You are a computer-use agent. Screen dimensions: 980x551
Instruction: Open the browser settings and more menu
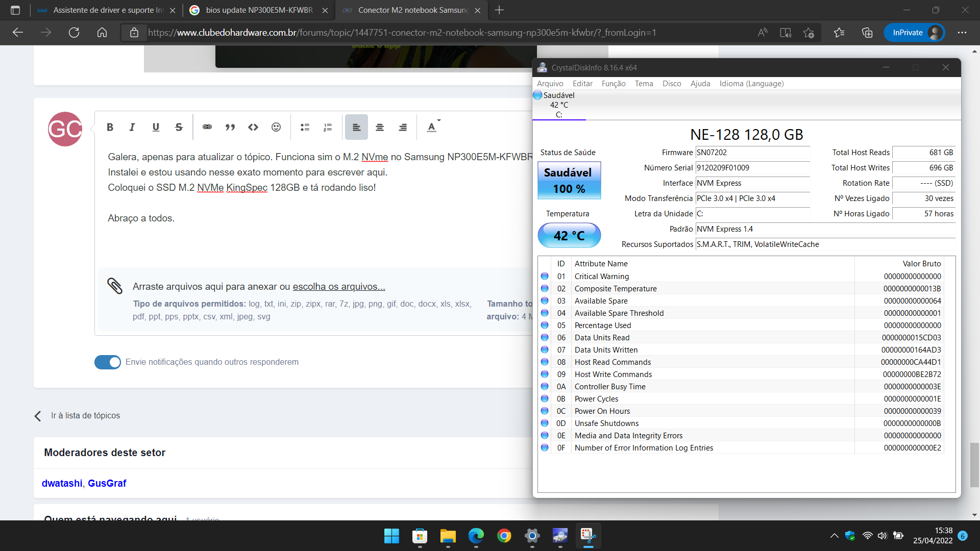click(x=962, y=33)
